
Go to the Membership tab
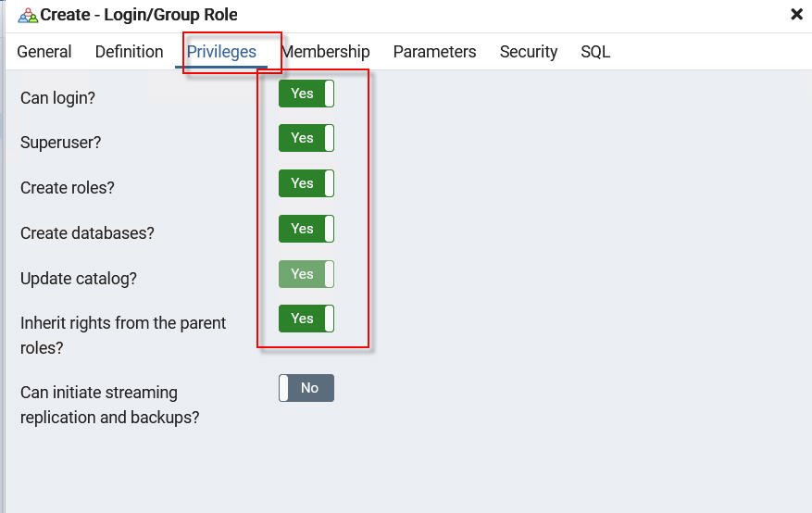326,52
